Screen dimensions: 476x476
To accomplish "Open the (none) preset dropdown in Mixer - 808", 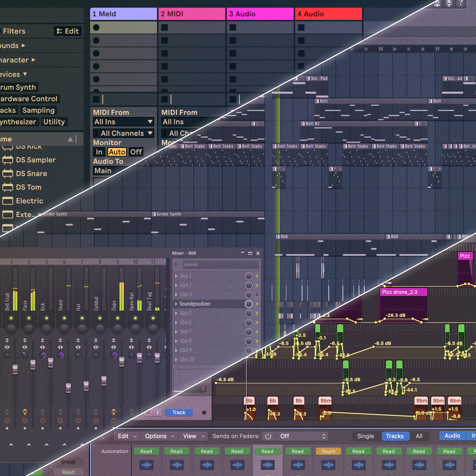I will pos(221,265).
